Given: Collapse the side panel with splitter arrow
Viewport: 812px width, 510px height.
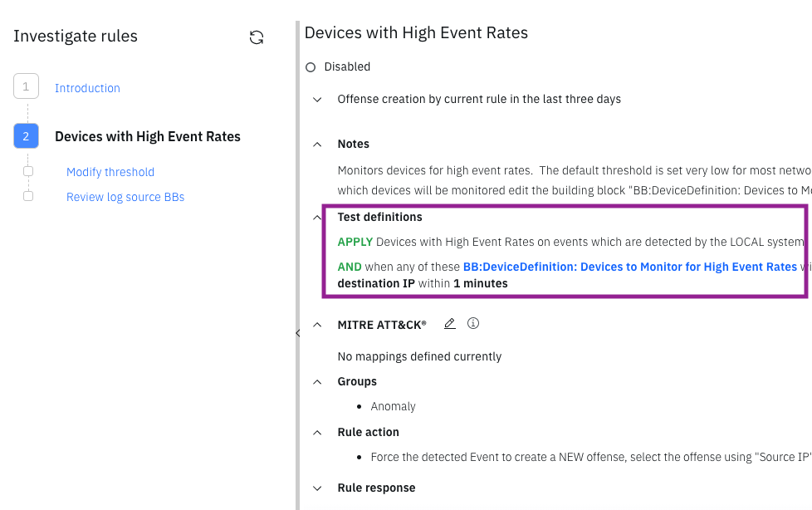Looking at the screenshot, I should click(x=297, y=332).
